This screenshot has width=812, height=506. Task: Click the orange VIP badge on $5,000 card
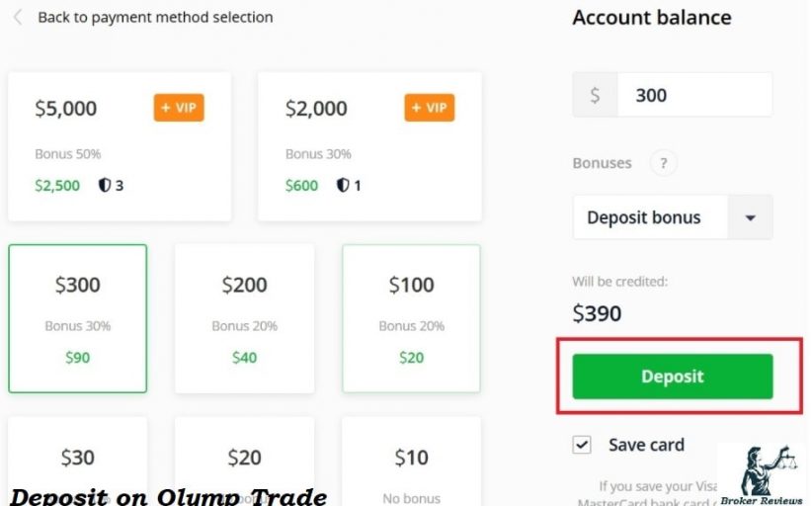coord(179,108)
